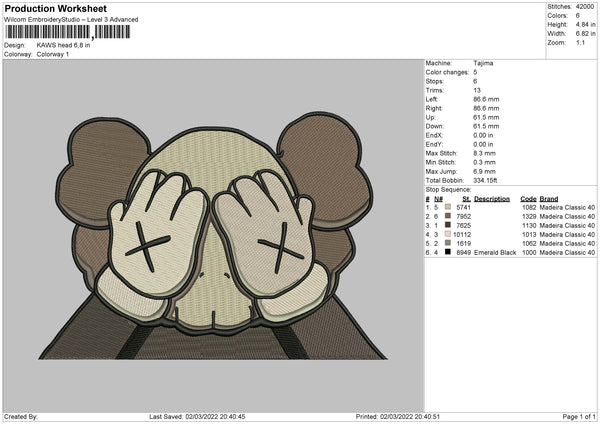Click thread code '1000'
This screenshot has width=600, height=424.
[x=529, y=253]
